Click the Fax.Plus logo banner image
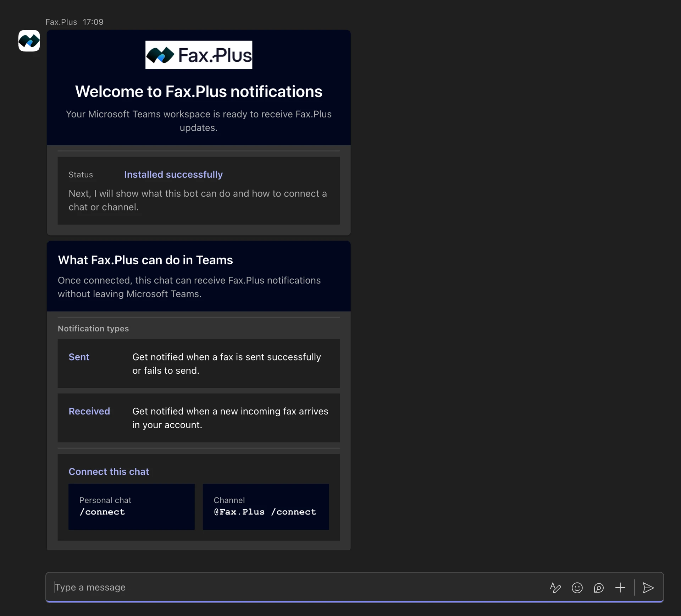681x616 pixels. 199,55
